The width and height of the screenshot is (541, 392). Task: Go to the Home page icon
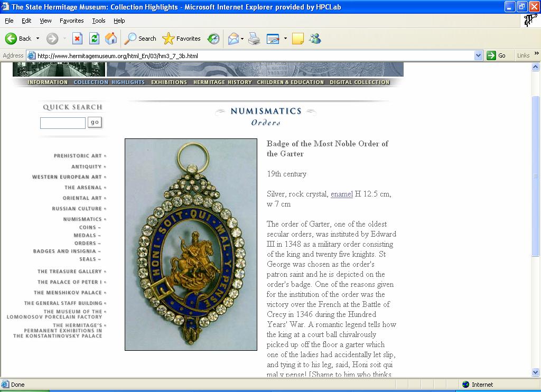[111, 39]
